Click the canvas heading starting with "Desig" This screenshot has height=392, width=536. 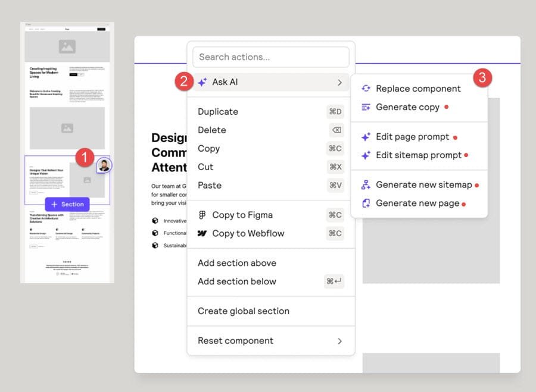(169, 153)
